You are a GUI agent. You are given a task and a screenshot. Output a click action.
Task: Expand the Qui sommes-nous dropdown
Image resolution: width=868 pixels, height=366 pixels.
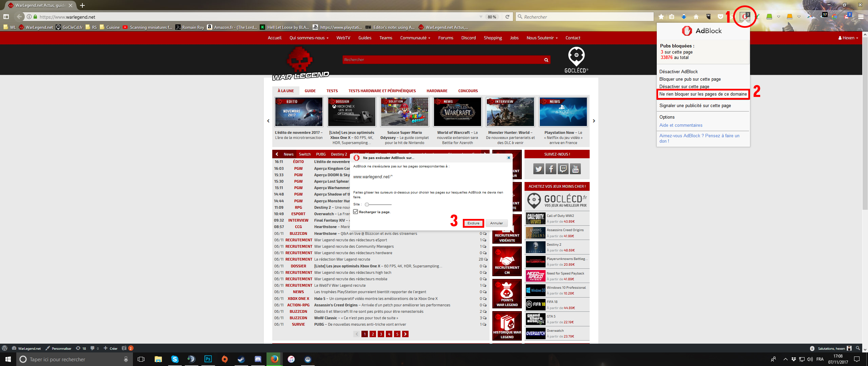(x=309, y=38)
